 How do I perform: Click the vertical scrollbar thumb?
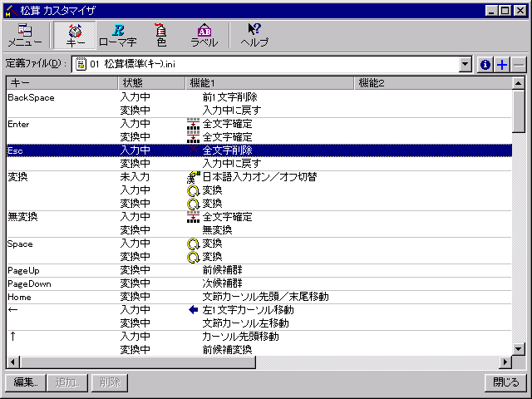(x=519, y=111)
